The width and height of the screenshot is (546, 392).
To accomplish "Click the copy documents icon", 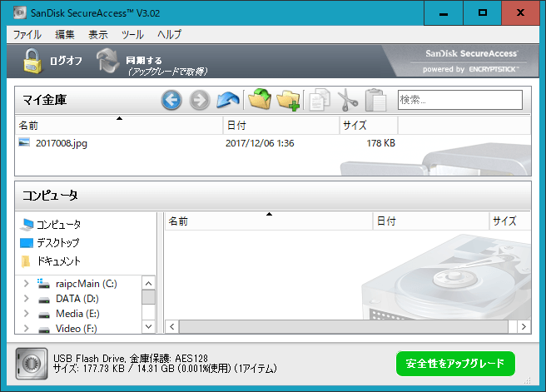I will [320, 100].
